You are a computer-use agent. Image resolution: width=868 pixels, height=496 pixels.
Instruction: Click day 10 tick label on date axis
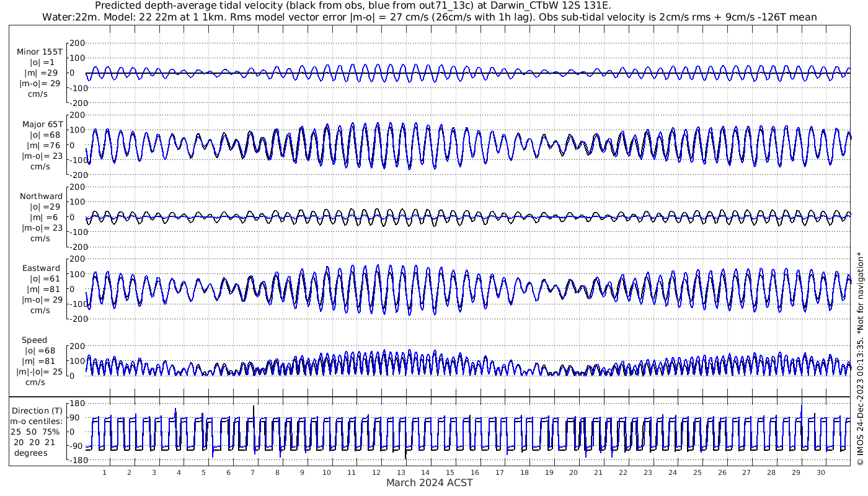[327, 472]
